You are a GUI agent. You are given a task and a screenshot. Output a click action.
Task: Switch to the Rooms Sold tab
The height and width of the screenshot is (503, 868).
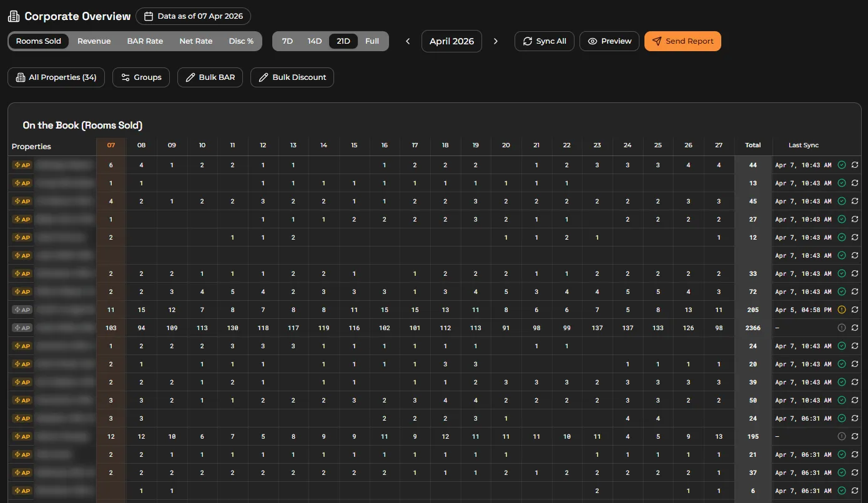(39, 41)
